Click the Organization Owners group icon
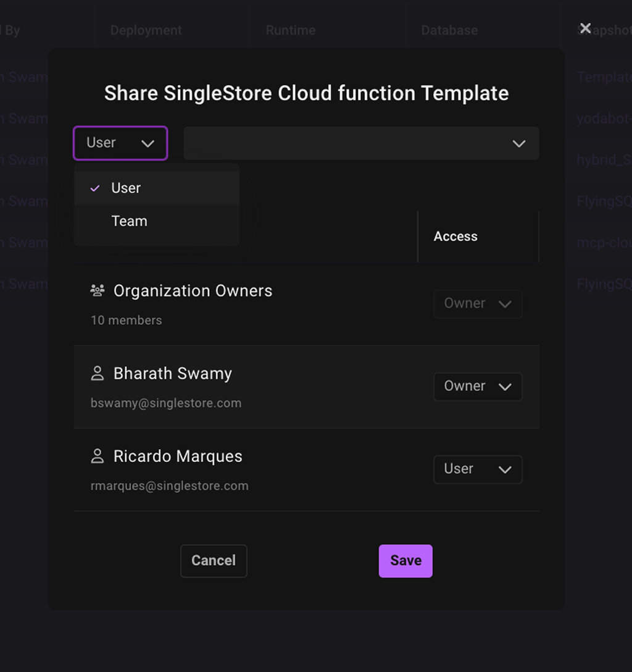632x672 pixels. pos(98,290)
